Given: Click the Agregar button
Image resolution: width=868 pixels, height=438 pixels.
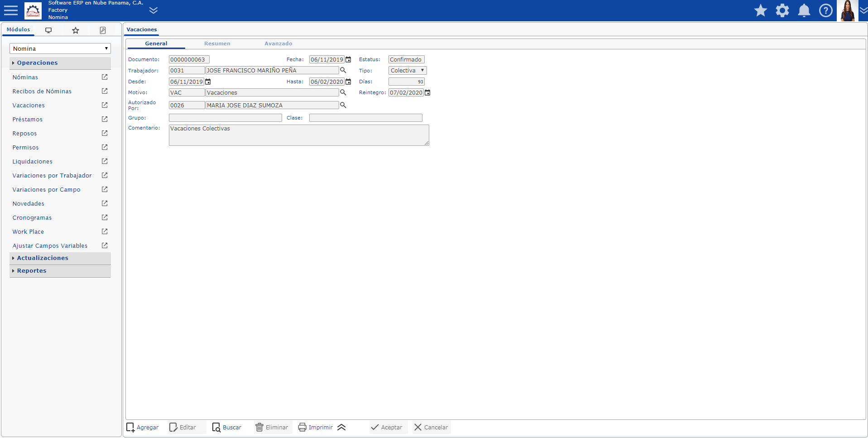Looking at the screenshot, I should coord(143,428).
